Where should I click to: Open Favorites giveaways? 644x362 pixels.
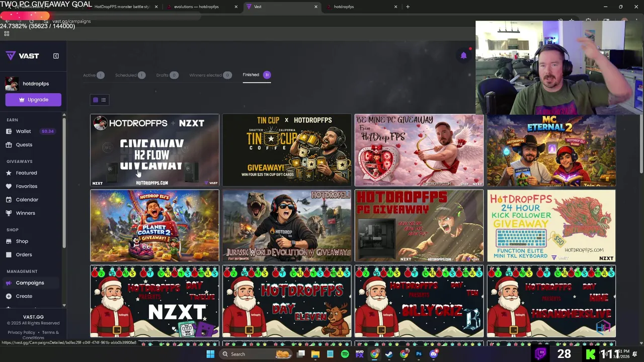[x=26, y=186]
